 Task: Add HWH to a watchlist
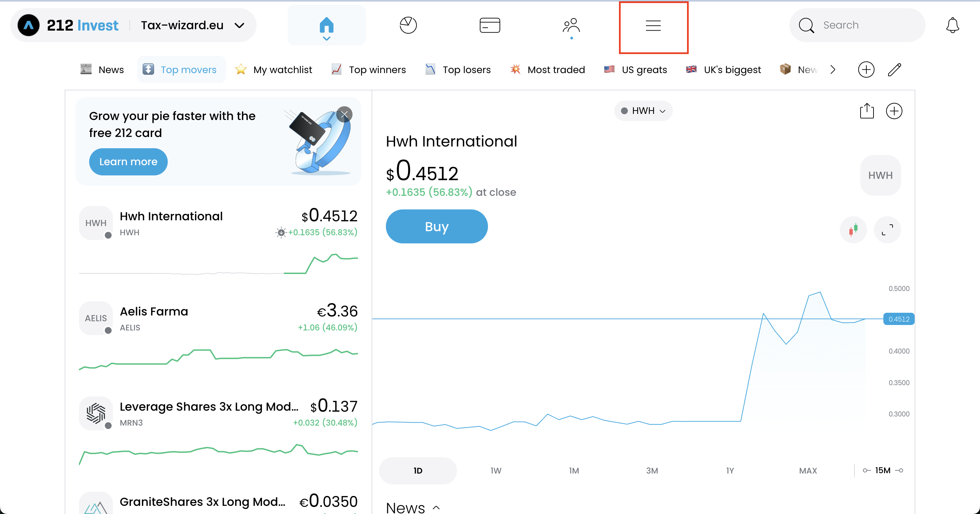[894, 111]
